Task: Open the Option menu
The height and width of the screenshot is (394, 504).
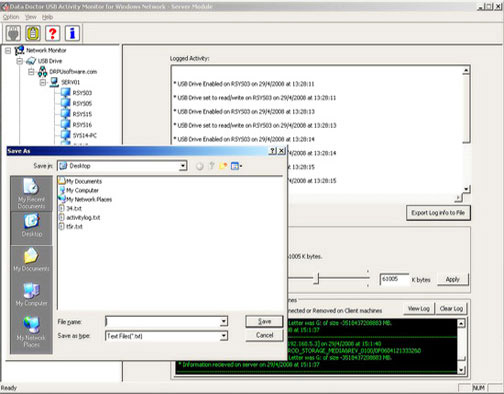Action: [11, 17]
